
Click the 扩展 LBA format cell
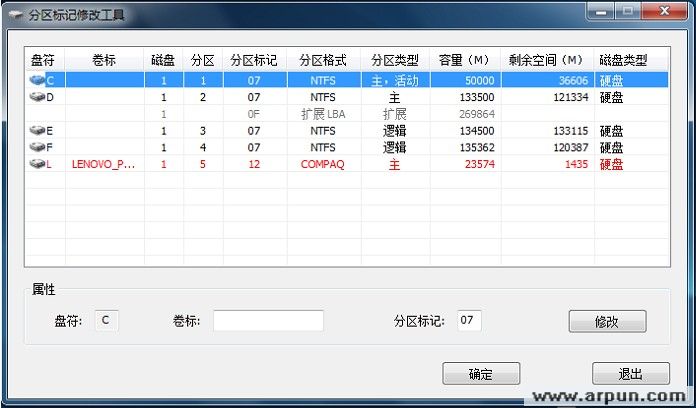(x=323, y=114)
